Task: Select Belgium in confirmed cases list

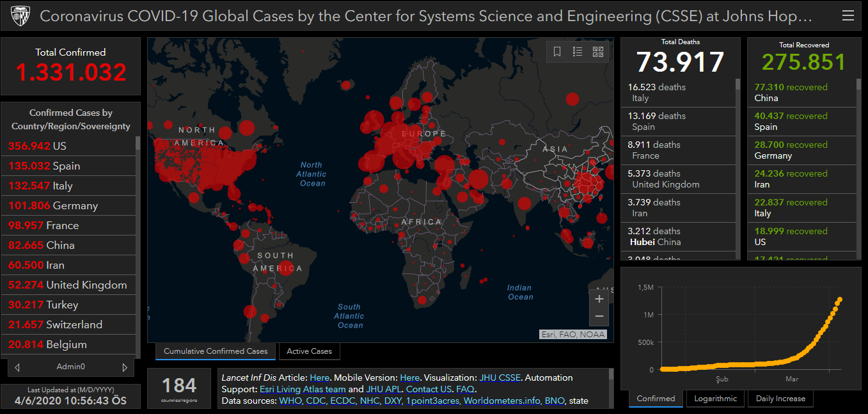Action: click(68, 344)
